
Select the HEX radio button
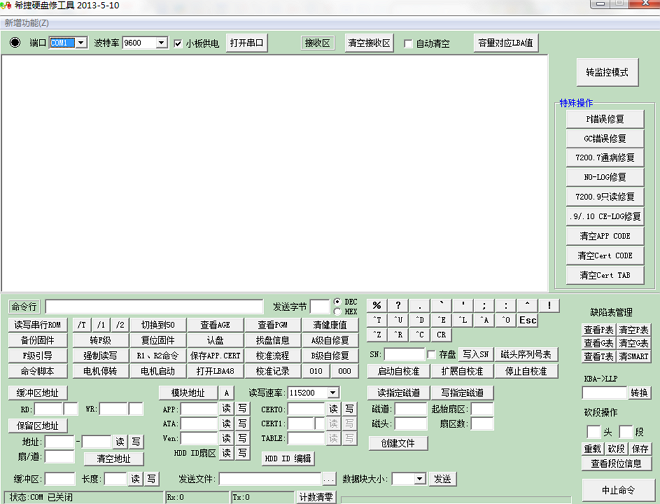(337, 312)
